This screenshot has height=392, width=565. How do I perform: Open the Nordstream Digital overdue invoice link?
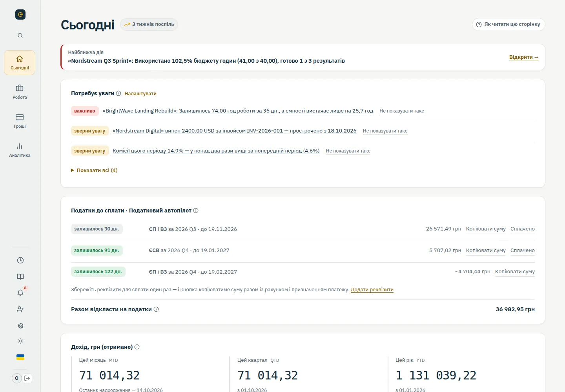pyautogui.click(x=235, y=131)
